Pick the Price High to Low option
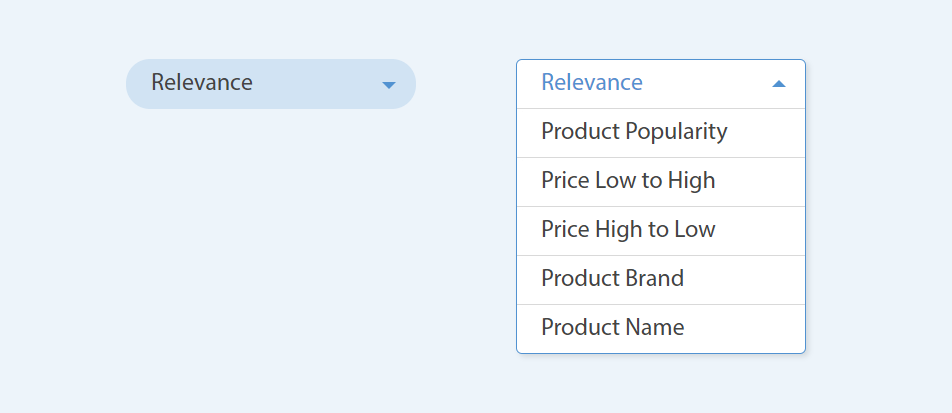 click(x=661, y=231)
